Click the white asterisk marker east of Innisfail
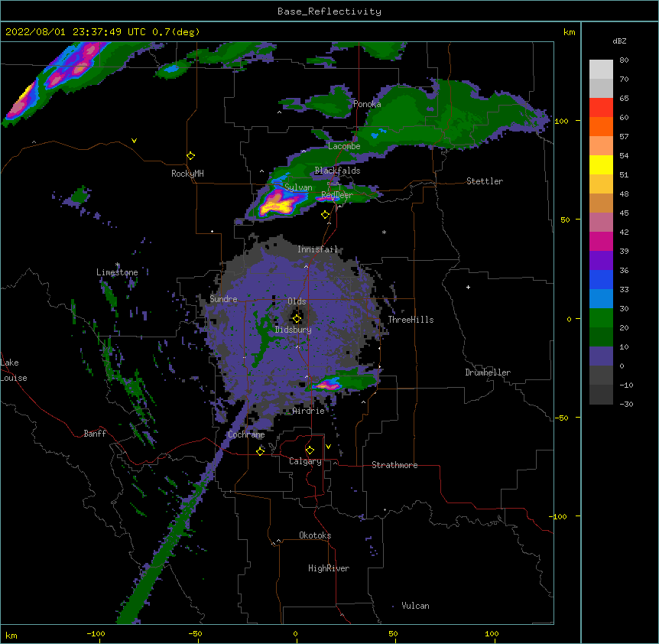The height and width of the screenshot is (644, 659). tap(384, 233)
